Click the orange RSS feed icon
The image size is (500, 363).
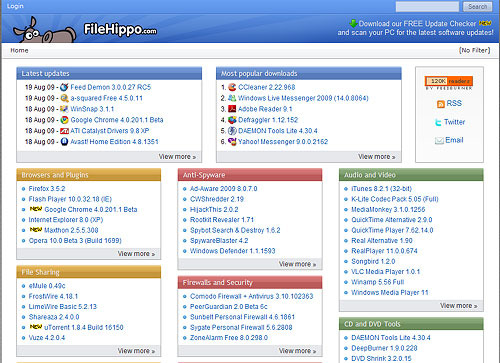441,104
